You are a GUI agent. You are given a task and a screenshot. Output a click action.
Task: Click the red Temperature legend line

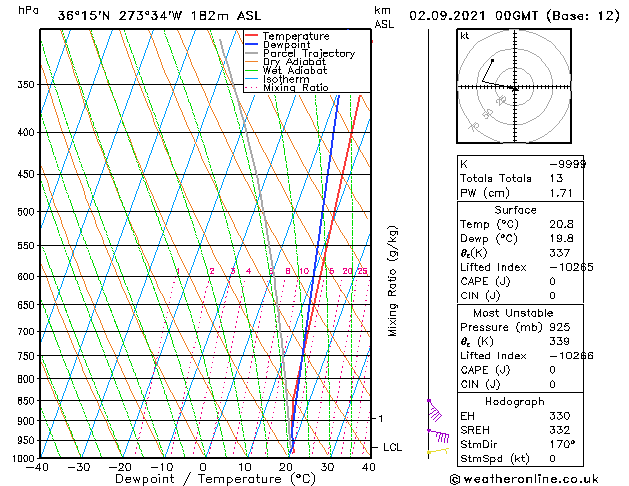251,36
